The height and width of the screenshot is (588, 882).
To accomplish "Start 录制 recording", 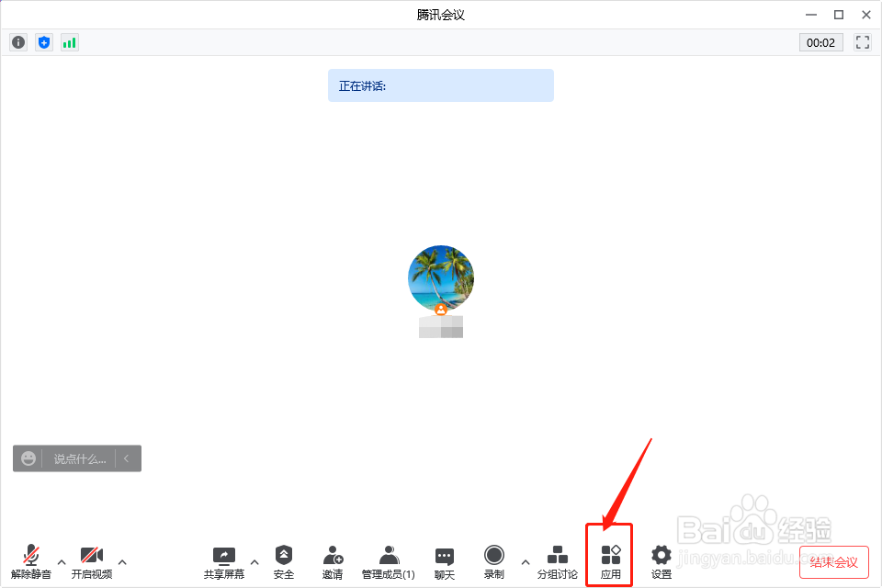I will 494,562.
